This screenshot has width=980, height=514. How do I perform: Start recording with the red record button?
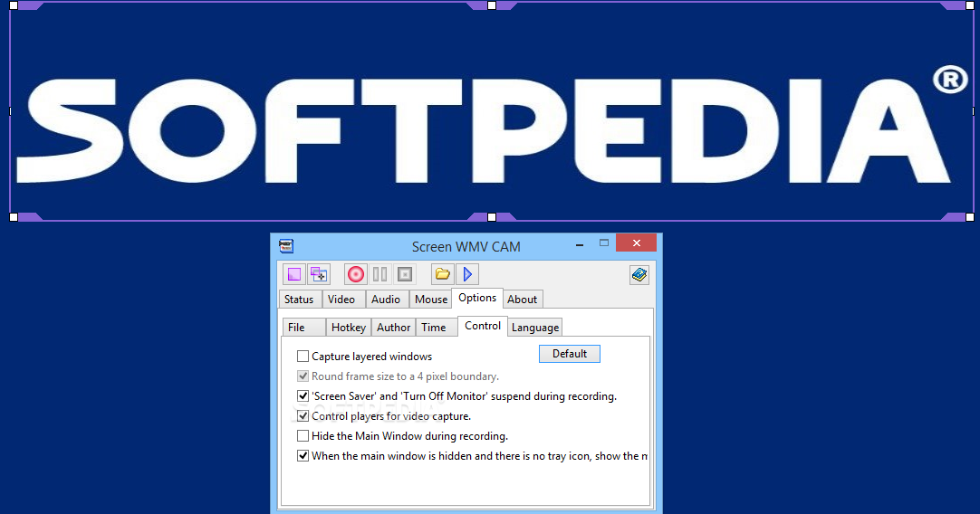pos(356,274)
